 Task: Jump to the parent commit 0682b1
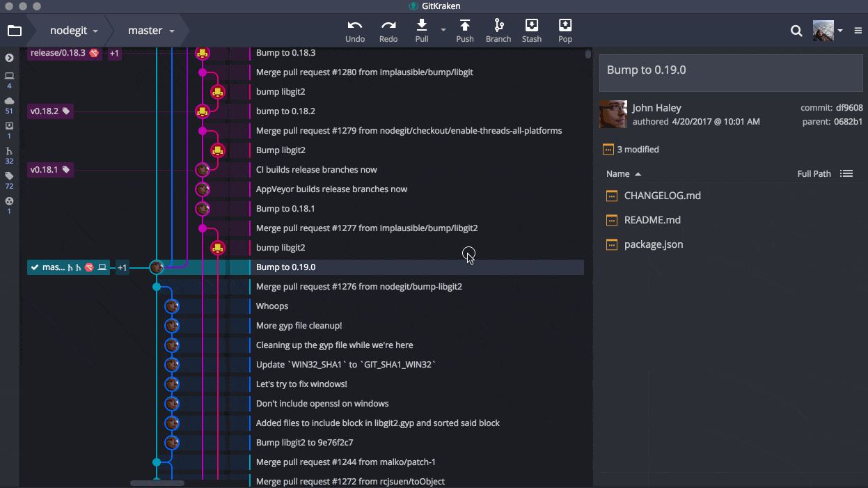849,122
